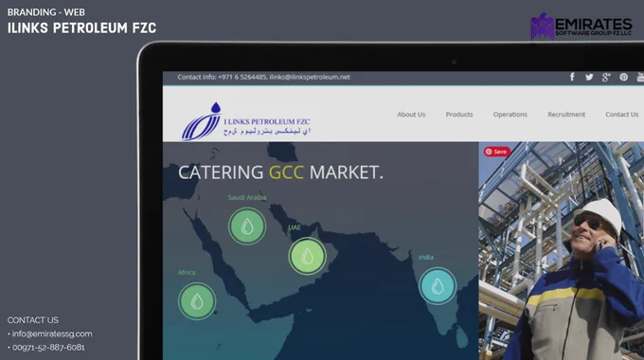Click the info@emiratessg.com email address
This screenshot has height=360, width=644.
tap(52, 333)
